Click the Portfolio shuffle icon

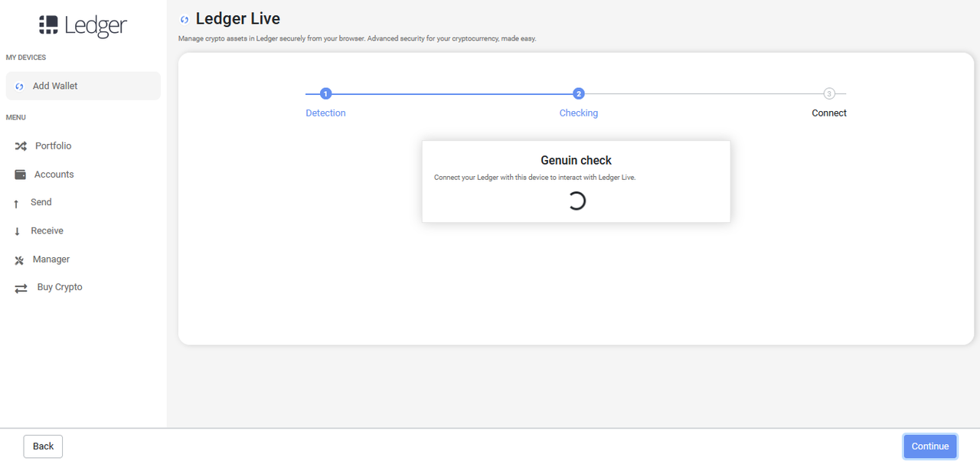tap(21, 146)
